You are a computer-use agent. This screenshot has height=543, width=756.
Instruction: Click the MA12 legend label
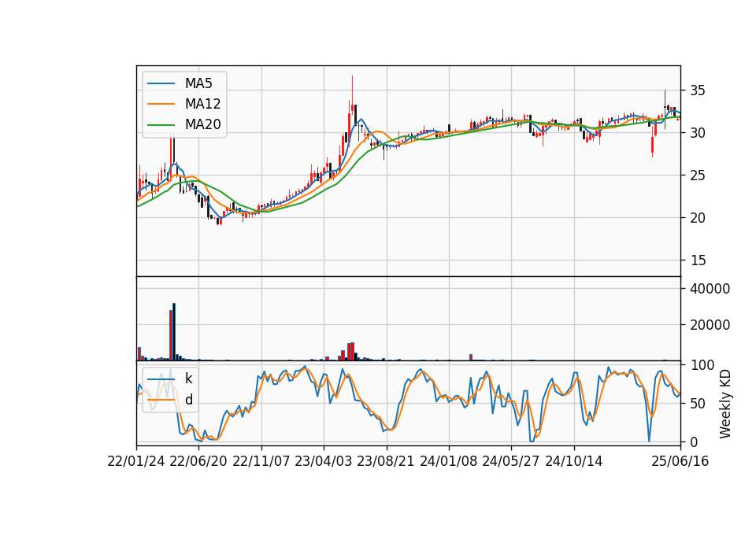coord(203,104)
